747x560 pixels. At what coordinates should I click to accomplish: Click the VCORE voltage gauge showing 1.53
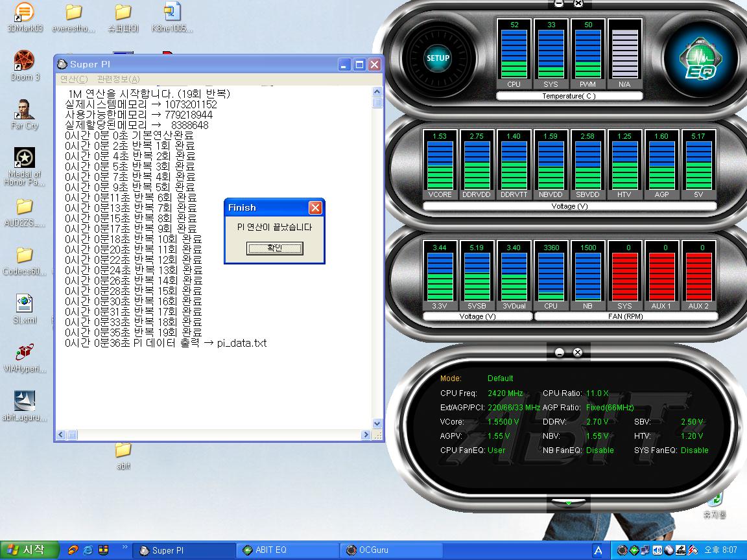point(440,164)
